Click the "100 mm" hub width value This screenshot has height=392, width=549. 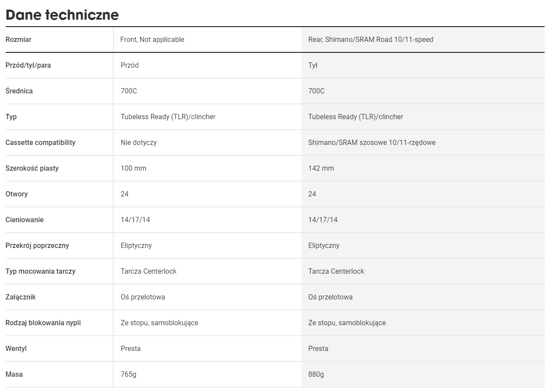click(x=133, y=168)
